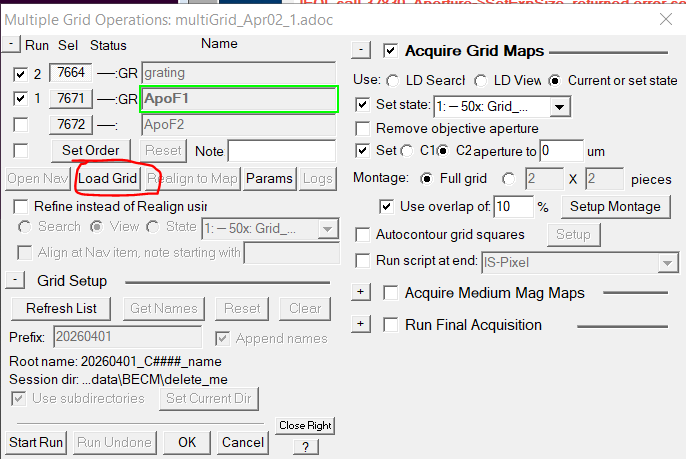Click the Note text field
The image size is (686, 459).
point(281,151)
